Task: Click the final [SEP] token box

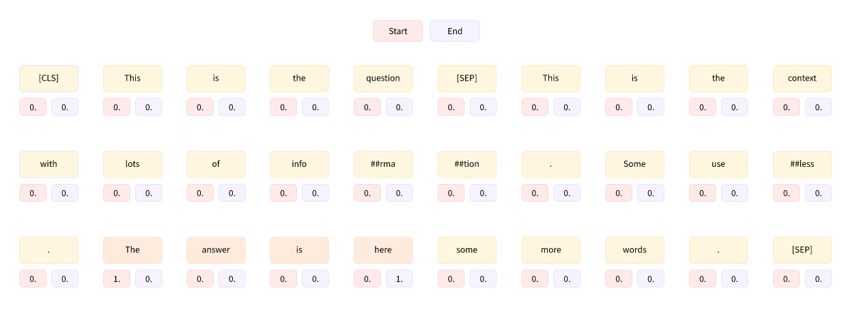Action: click(802, 250)
